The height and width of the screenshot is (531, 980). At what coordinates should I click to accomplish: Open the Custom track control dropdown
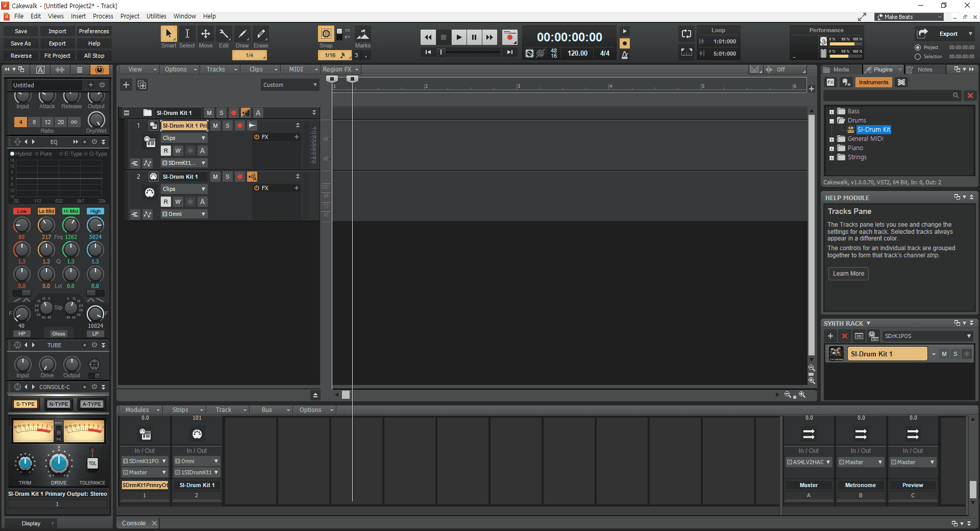(289, 85)
